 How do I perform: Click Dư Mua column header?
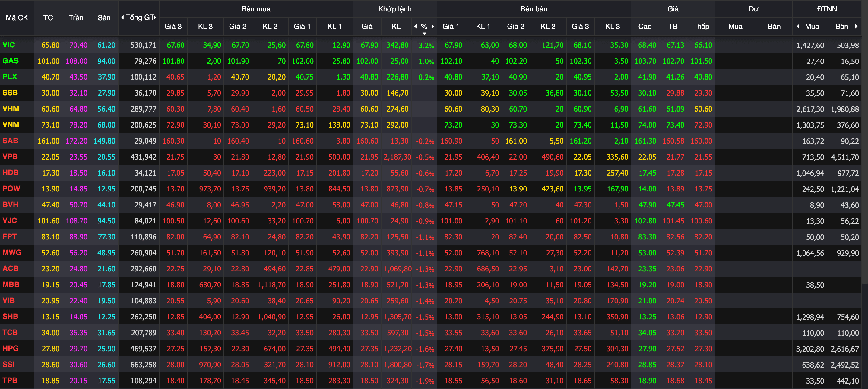click(735, 26)
